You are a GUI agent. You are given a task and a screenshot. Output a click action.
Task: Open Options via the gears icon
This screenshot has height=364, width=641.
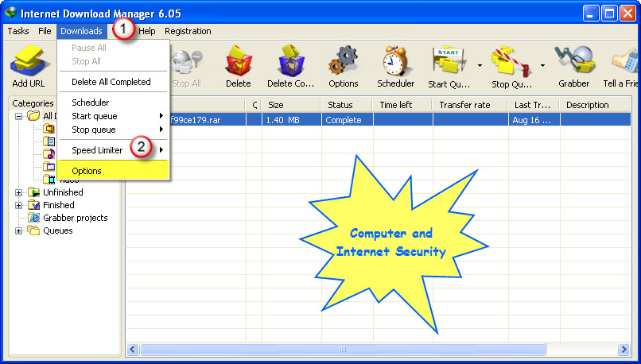coord(344,60)
